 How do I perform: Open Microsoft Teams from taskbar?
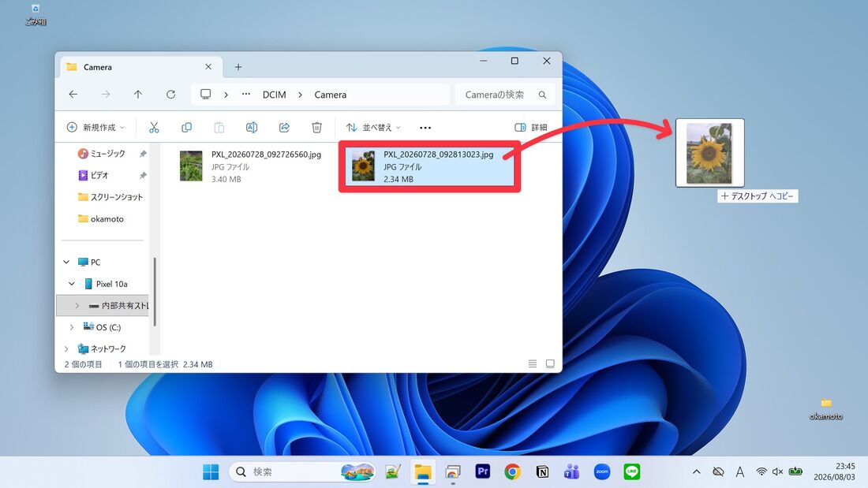tap(572, 472)
